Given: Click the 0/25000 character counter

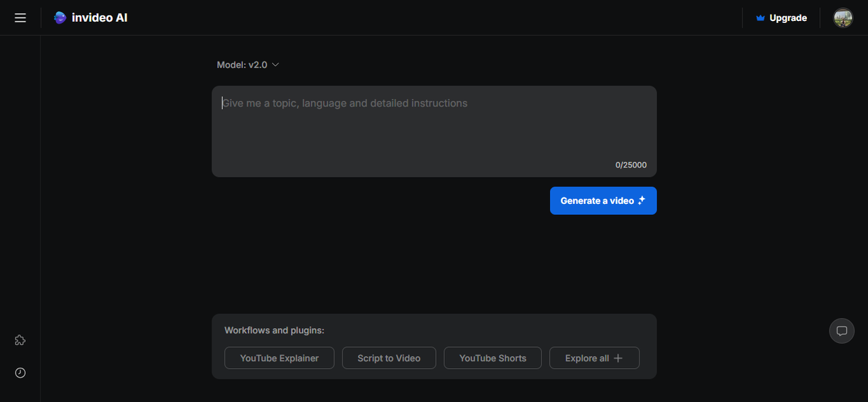Looking at the screenshot, I should pos(631,165).
